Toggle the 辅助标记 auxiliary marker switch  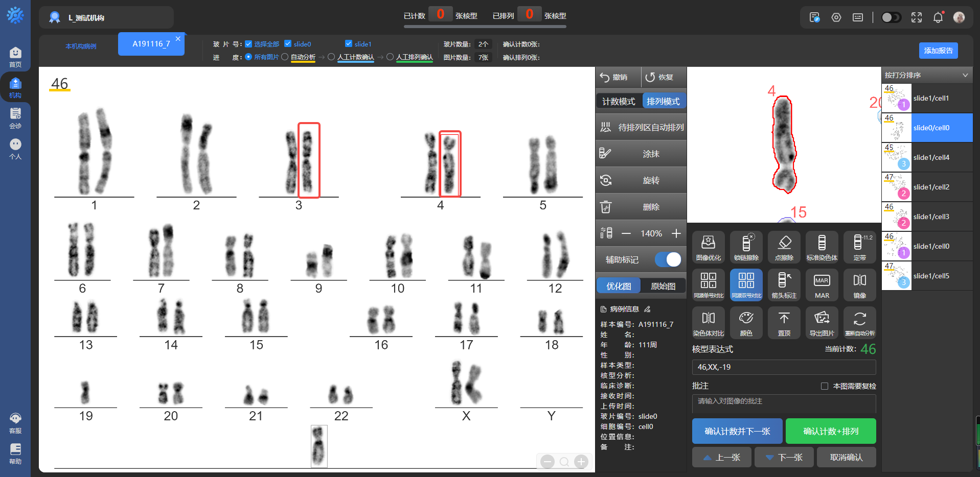(668, 259)
